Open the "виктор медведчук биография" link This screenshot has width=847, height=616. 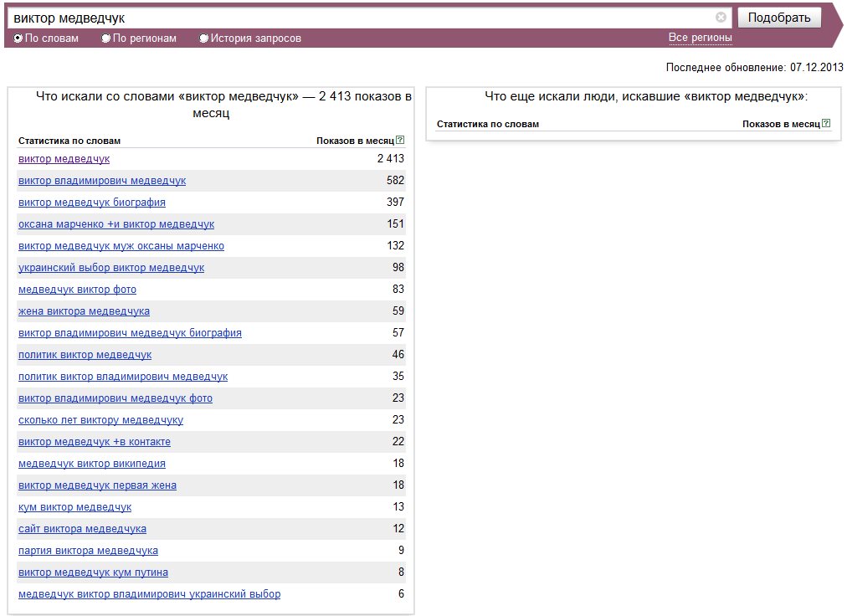(92, 202)
